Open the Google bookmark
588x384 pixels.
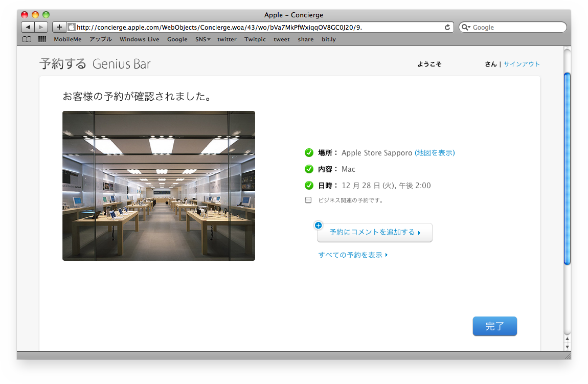(177, 39)
